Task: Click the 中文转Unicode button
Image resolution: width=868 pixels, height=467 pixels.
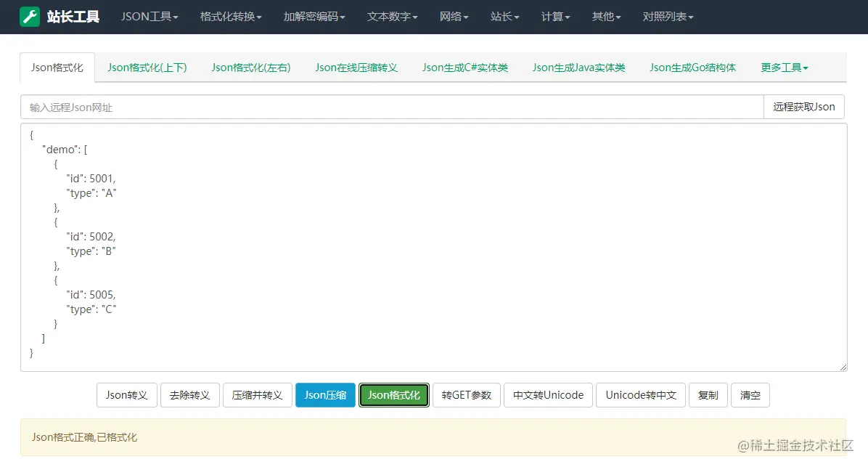Action: click(548, 395)
